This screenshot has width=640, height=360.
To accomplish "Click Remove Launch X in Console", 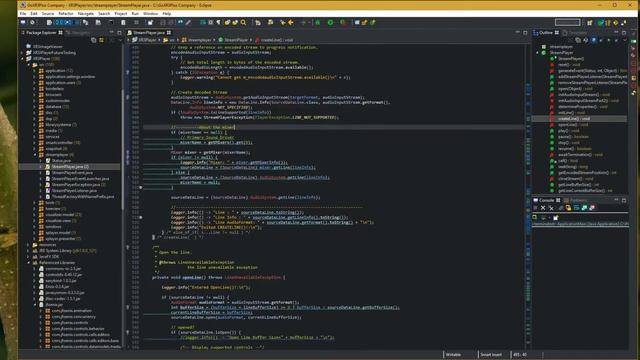I will 543,208.
